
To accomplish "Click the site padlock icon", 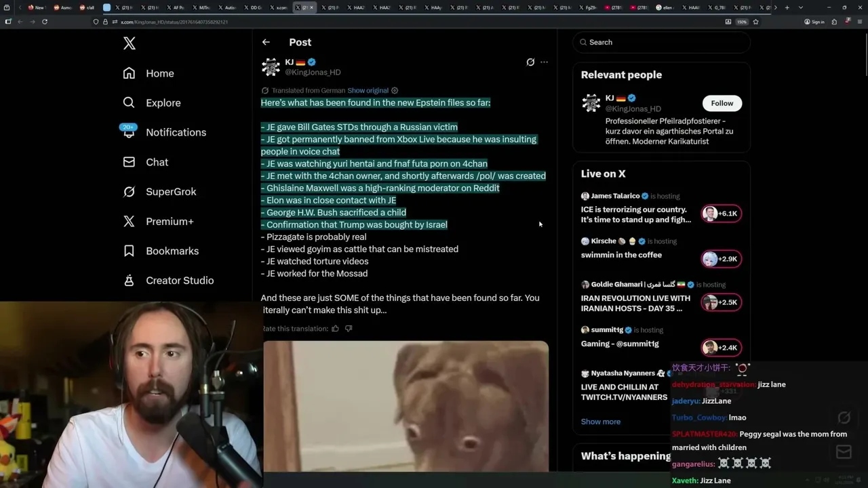I will coord(105,22).
